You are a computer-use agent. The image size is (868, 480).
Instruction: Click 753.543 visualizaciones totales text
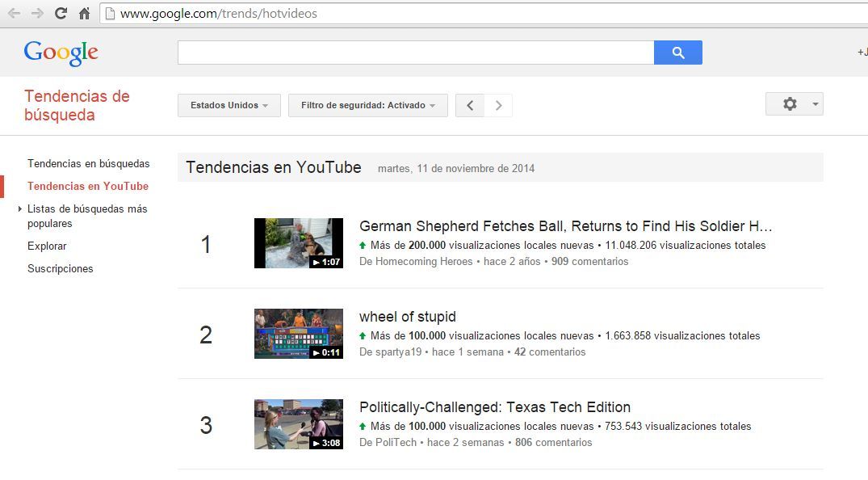pos(678,426)
